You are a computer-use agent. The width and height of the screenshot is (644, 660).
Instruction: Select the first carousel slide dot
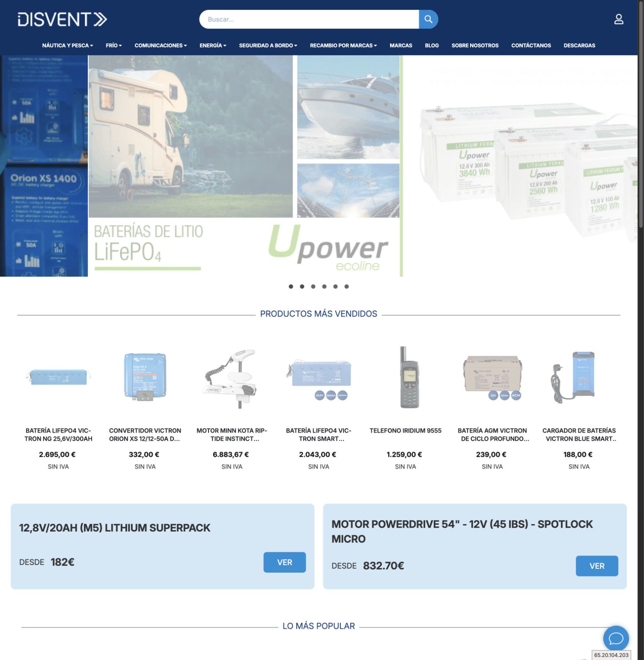(291, 286)
